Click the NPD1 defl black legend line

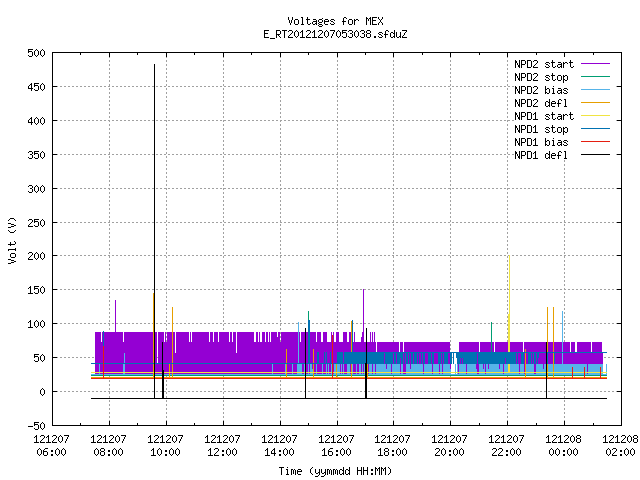pos(595,155)
